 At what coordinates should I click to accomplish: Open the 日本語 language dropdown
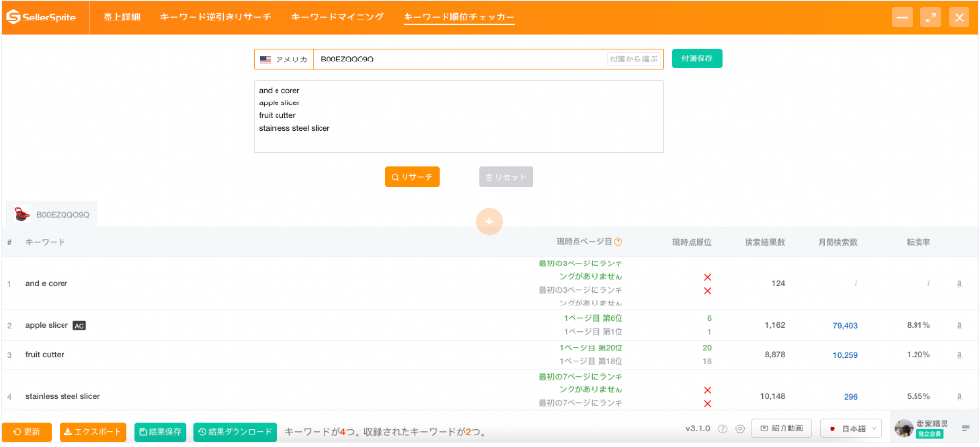pyautogui.click(x=851, y=429)
